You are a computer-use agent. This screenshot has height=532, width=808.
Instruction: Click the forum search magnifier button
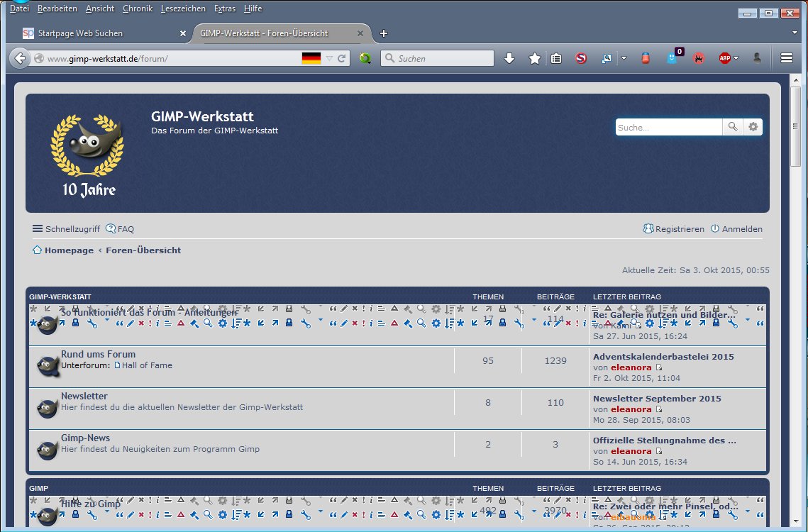coord(732,127)
